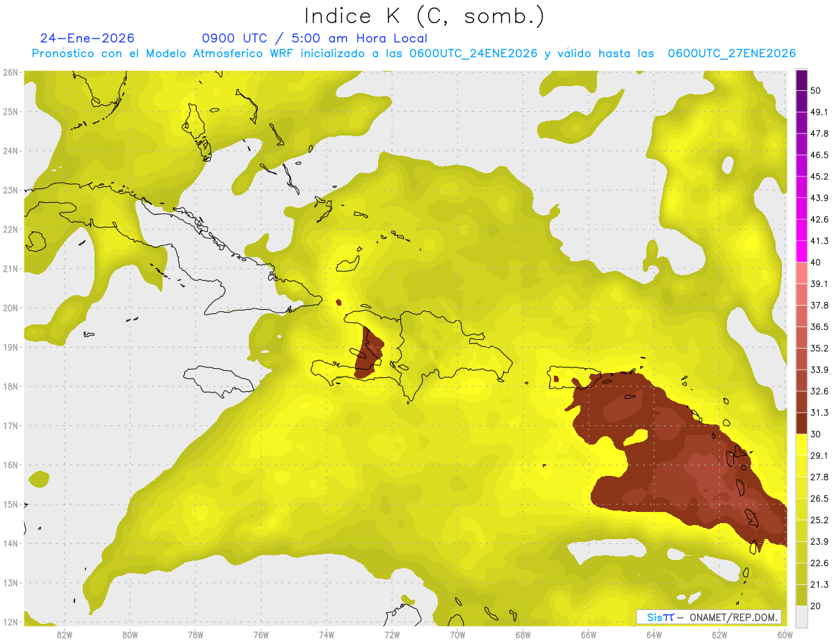Click the longitude axis label 78W
The image size is (834, 644).
[x=195, y=634]
